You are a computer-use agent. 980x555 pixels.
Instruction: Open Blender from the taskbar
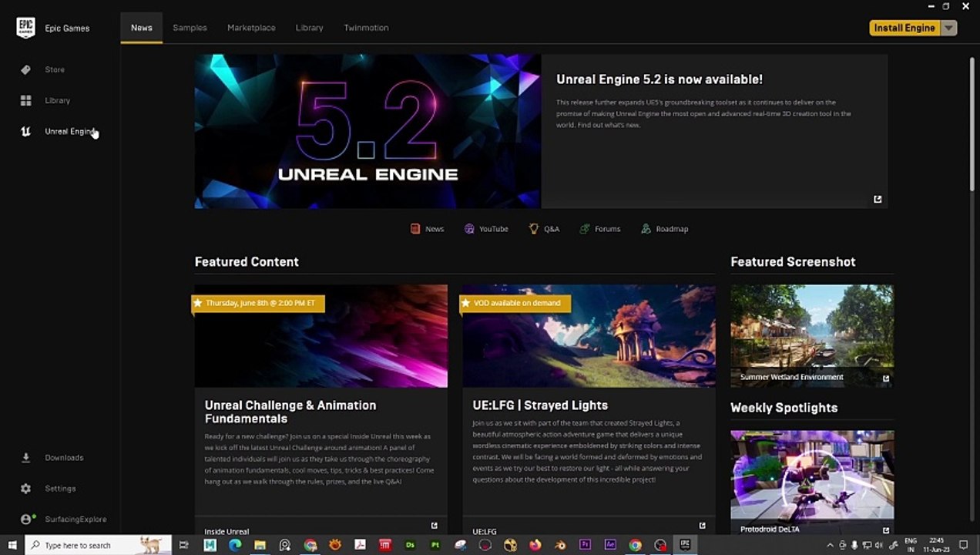(560, 545)
